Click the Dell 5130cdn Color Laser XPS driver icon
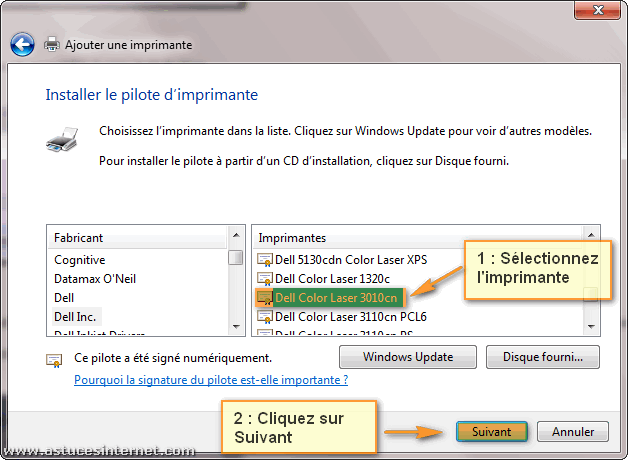 coord(265,260)
